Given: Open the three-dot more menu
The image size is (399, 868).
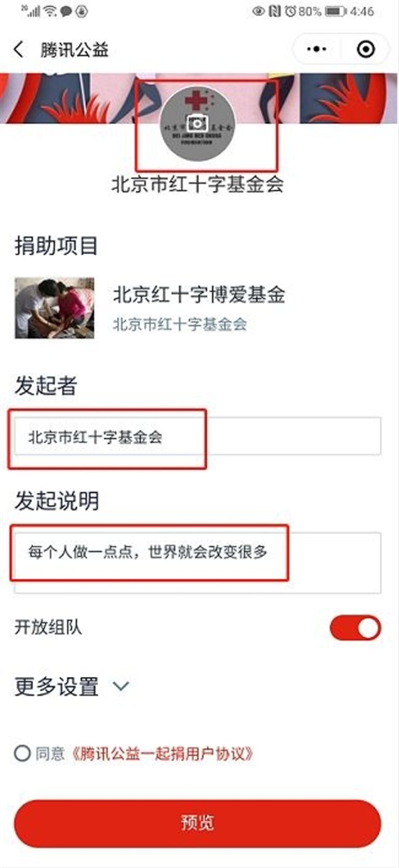Looking at the screenshot, I should pyautogui.click(x=316, y=49).
